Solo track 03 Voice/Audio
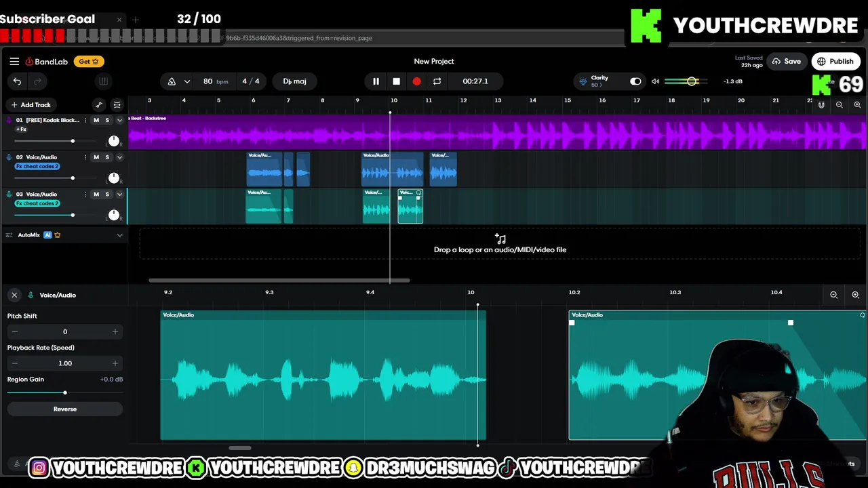This screenshot has width=868, height=488. tap(107, 195)
